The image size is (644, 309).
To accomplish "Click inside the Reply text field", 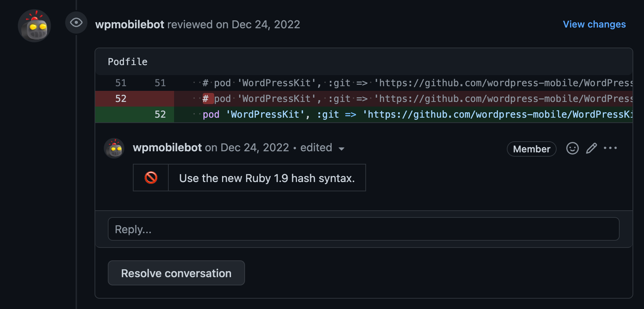I will point(364,229).
